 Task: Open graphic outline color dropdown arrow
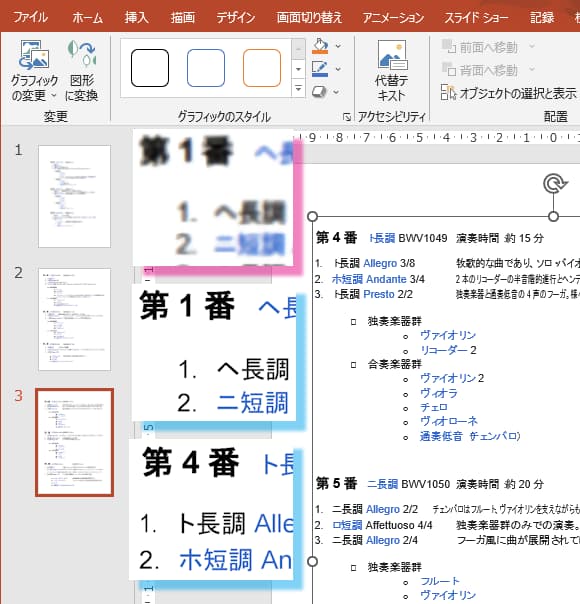click(x=338, y=69)
